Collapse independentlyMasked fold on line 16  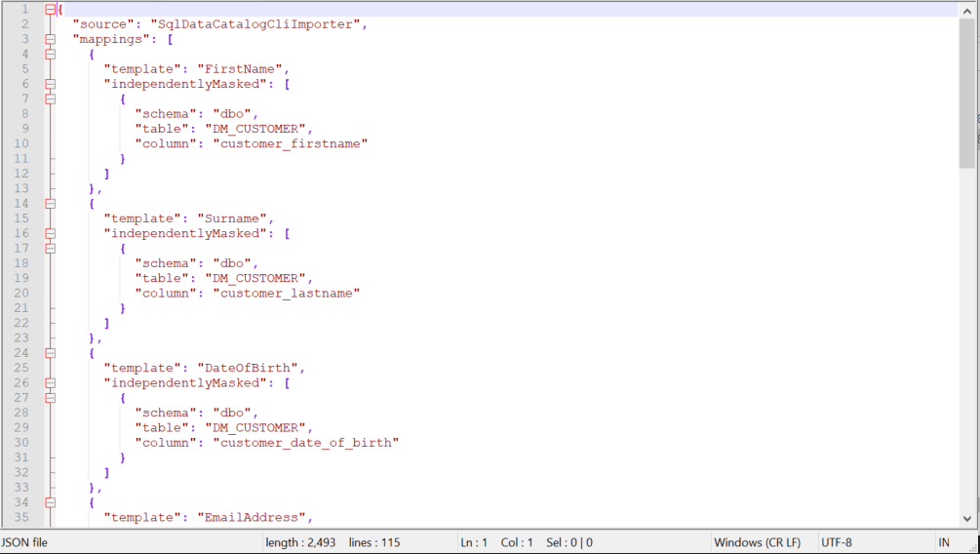pyautogui.click(x=50, y=233)
